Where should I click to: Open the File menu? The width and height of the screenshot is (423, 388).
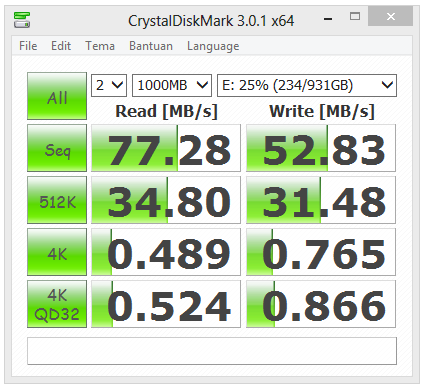click(28, 46)
